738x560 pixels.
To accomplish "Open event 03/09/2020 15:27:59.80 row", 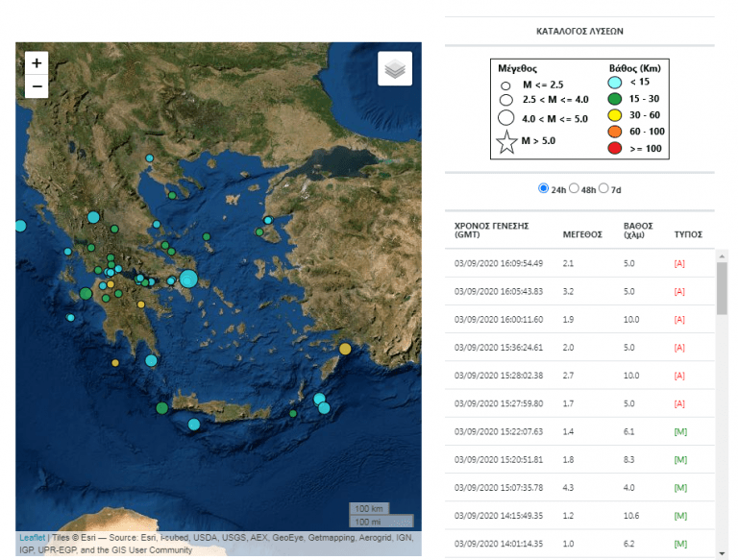I will 579,403.
